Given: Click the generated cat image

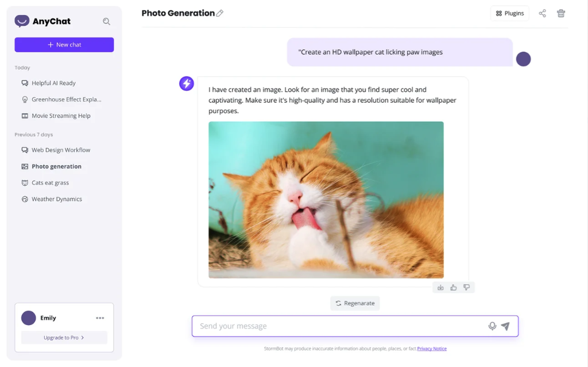Looking at the screenshot, I should coord(326,200).
